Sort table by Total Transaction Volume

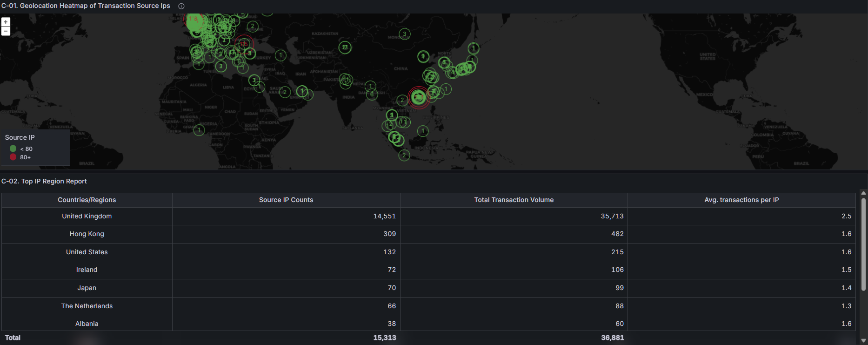(x=514, y=200)
